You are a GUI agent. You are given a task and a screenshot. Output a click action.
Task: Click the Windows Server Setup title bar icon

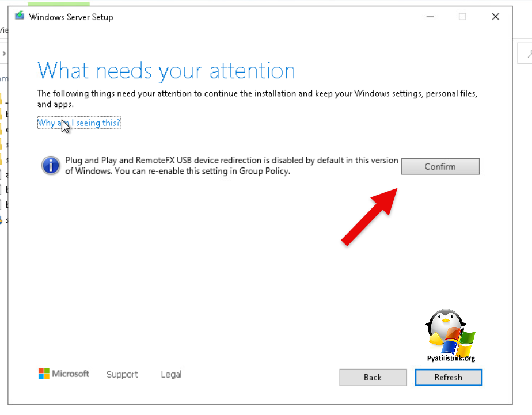click(x=20, y=17)
